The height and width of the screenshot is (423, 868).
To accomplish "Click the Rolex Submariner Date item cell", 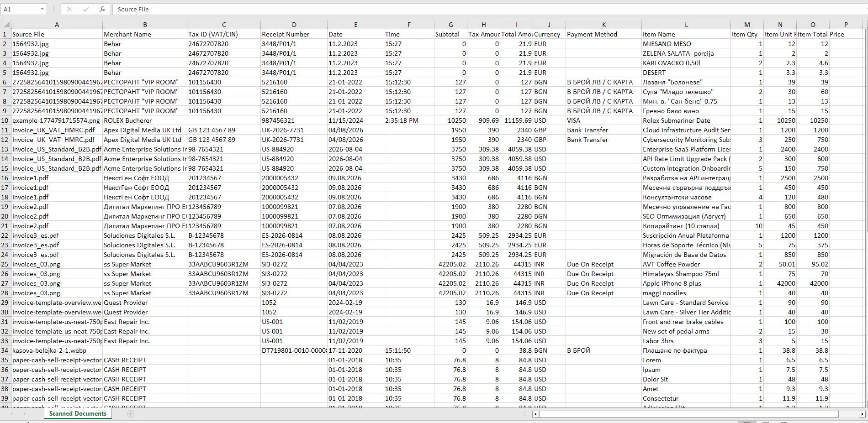I will click(x=686, y=120).
